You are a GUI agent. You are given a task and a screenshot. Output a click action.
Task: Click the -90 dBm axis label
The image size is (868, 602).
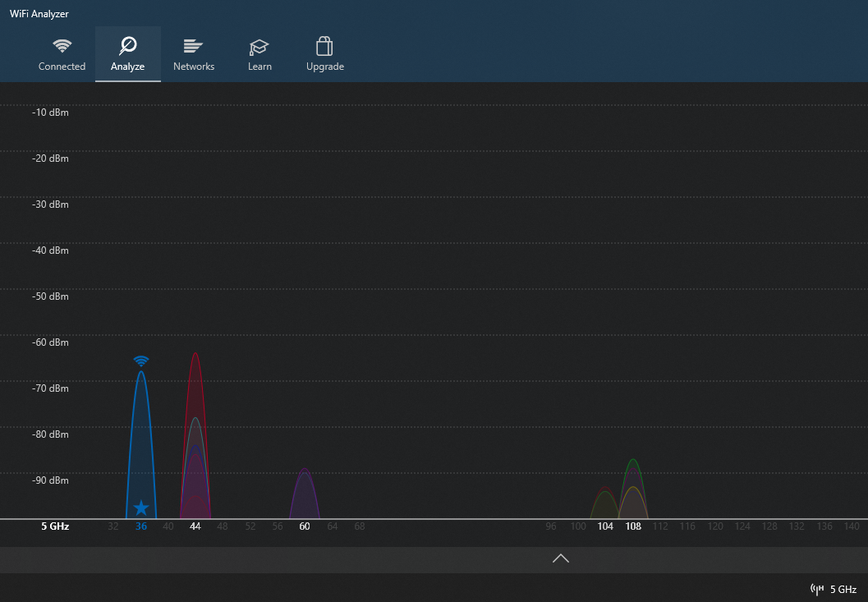point(50,480)
